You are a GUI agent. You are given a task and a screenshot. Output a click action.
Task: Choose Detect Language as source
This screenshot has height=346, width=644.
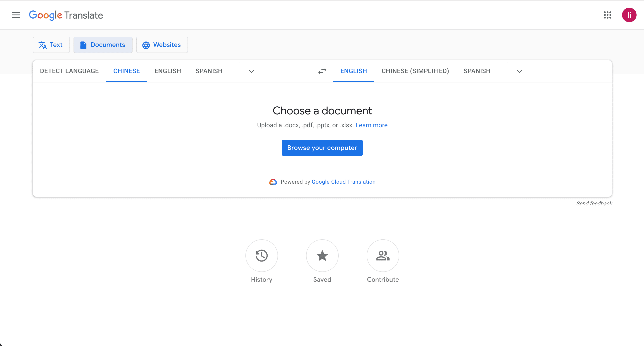point(69,71)
